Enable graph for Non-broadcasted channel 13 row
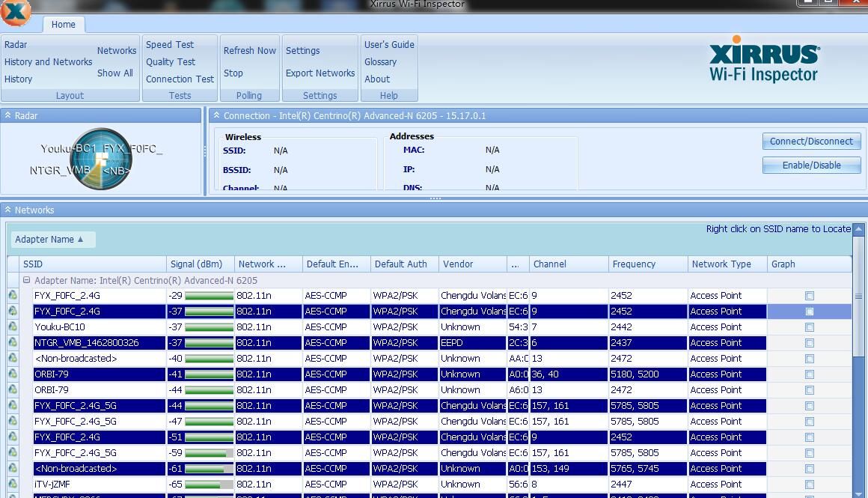This screenshot has width=868, height=498. click(x=810, y=359)
